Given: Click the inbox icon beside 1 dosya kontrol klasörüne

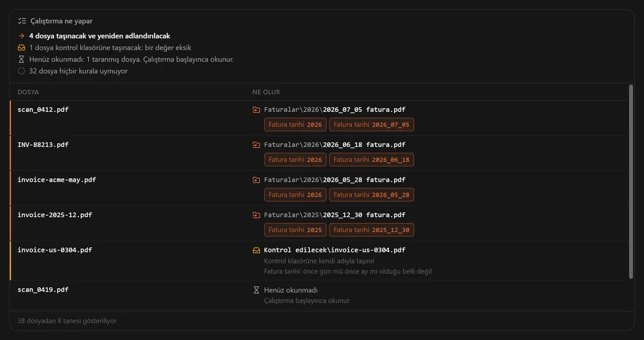Looking at the screenshot, I should point(21,47).
